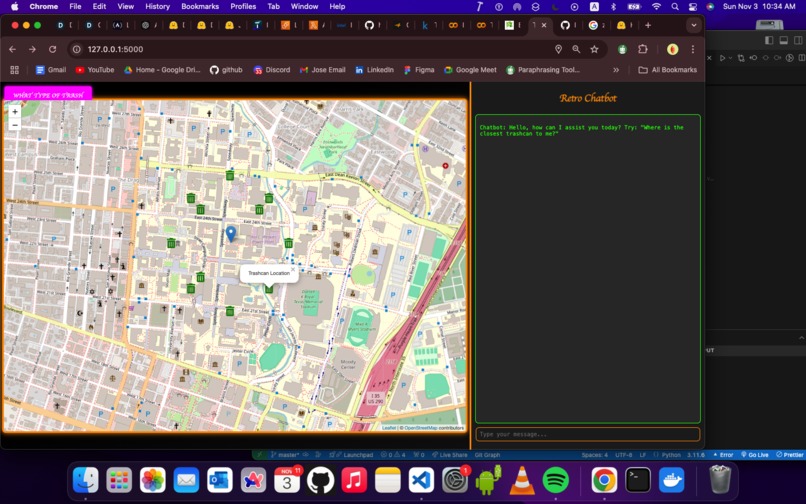
Task: Open macOS Control Center
Action: coord(693,7)
